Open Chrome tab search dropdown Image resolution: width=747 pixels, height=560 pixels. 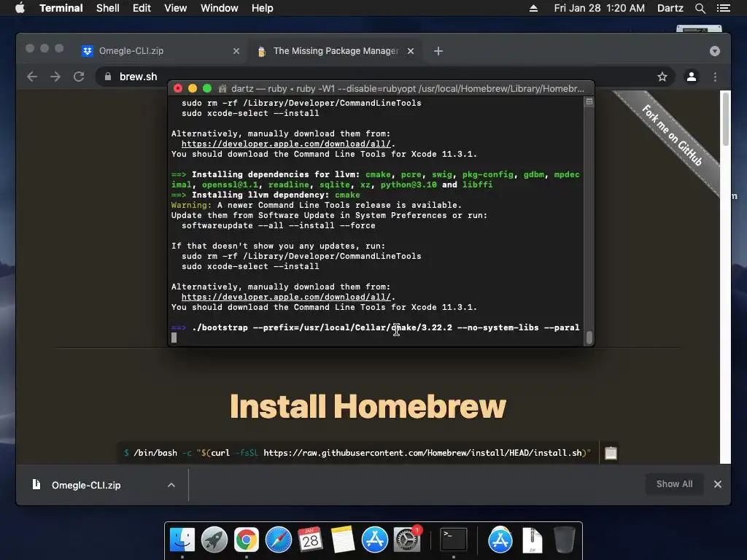715,51
